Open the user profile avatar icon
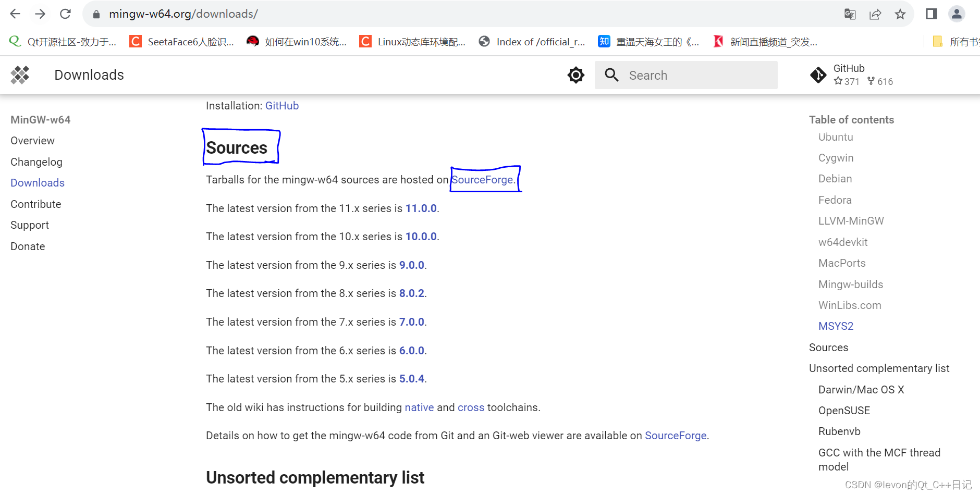The height and width of the screenshot is (495, 980). [x=957, y=14]
